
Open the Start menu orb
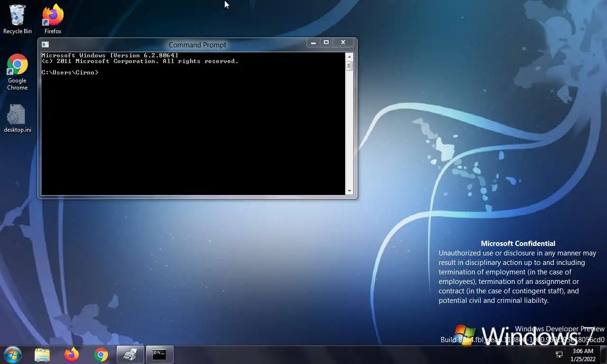pos(13,355)
